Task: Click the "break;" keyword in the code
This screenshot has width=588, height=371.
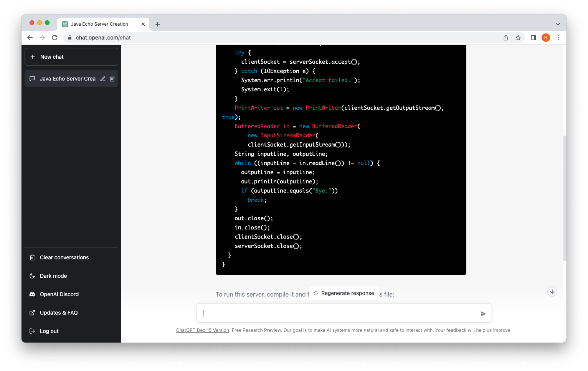Action: [x=257, y=200]
